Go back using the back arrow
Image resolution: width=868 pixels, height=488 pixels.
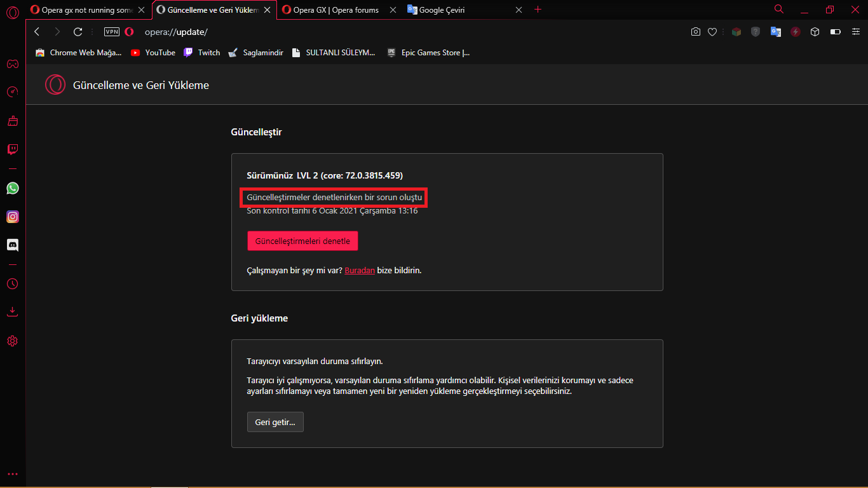tap(37, 32)
